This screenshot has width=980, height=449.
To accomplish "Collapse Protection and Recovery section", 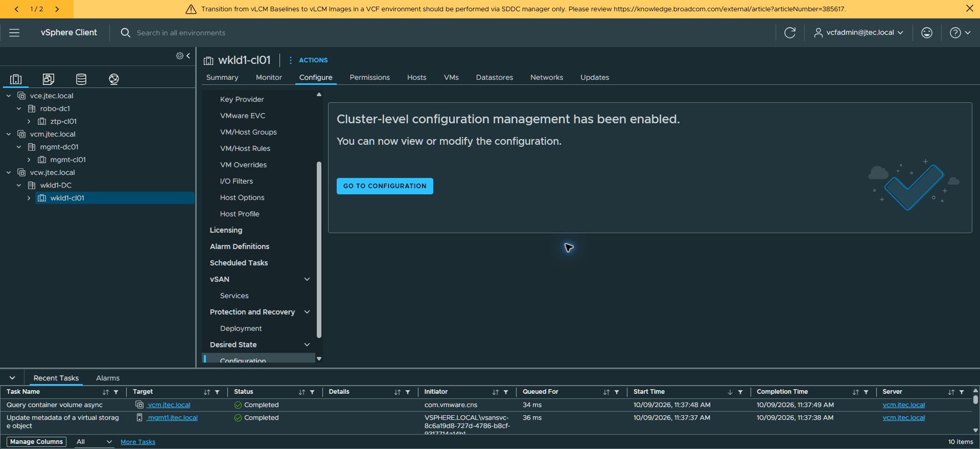I will 307,312.
